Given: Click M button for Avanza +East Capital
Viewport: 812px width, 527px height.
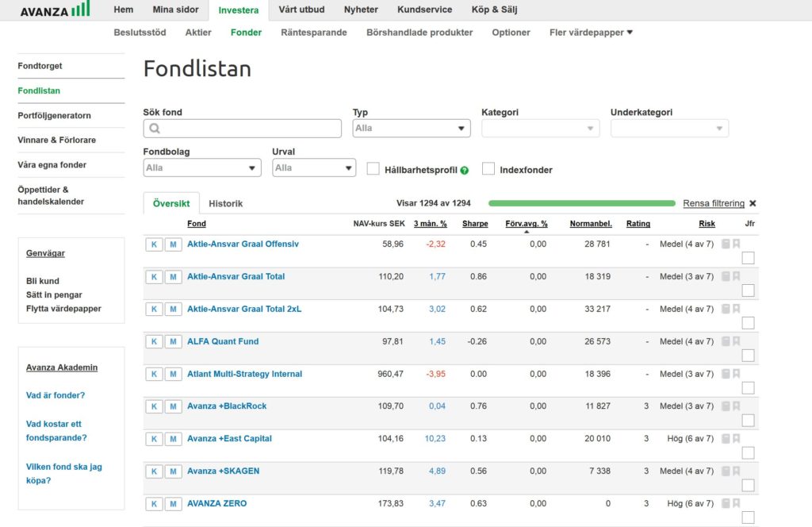Looking at the screenshot, I should point(174,440).
